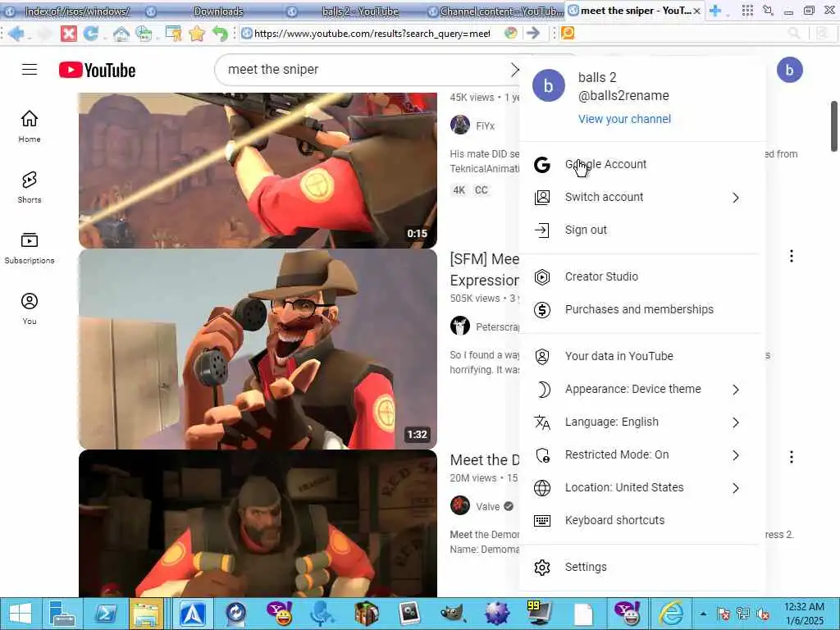Click View your channel link

point(624,119)
